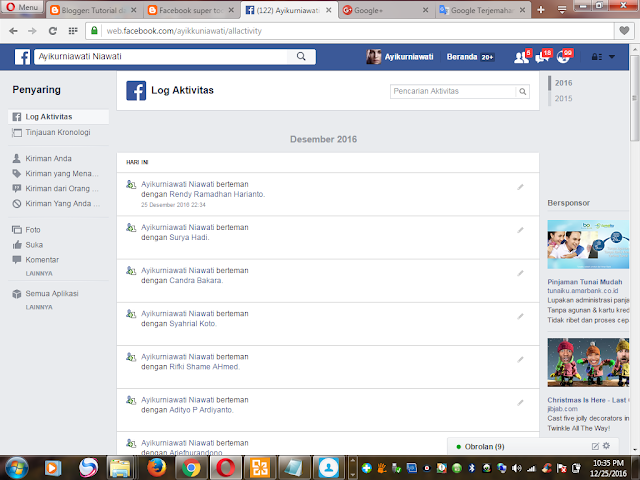Screen dimensions: 640x480
Task: Open the friend requests icon in the header
Action: tap(521, 57)
